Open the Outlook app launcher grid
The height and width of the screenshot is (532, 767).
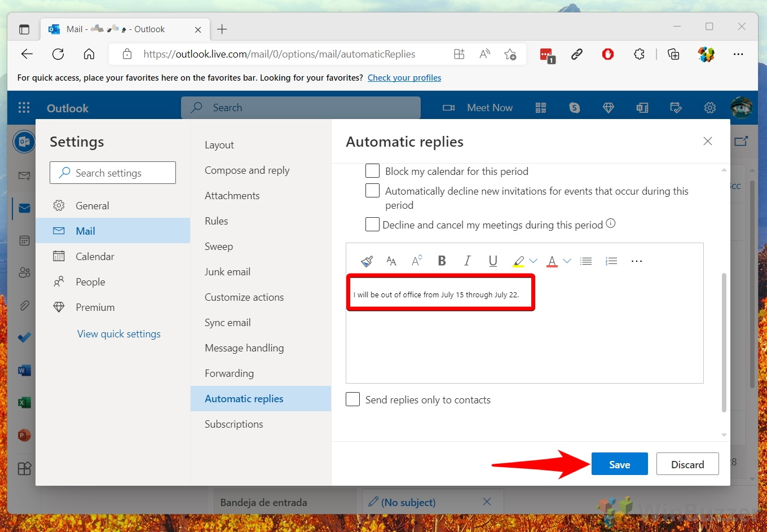pyautogui.click(x=24, y=108)
